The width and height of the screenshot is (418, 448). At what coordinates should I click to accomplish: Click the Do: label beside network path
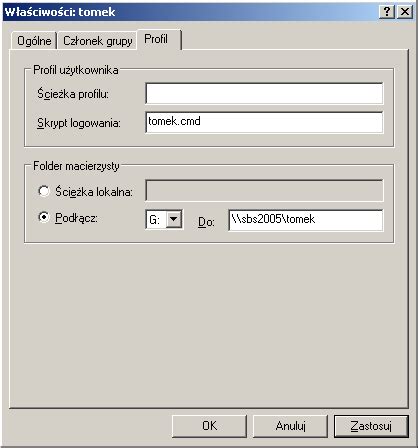coord(206,222)
